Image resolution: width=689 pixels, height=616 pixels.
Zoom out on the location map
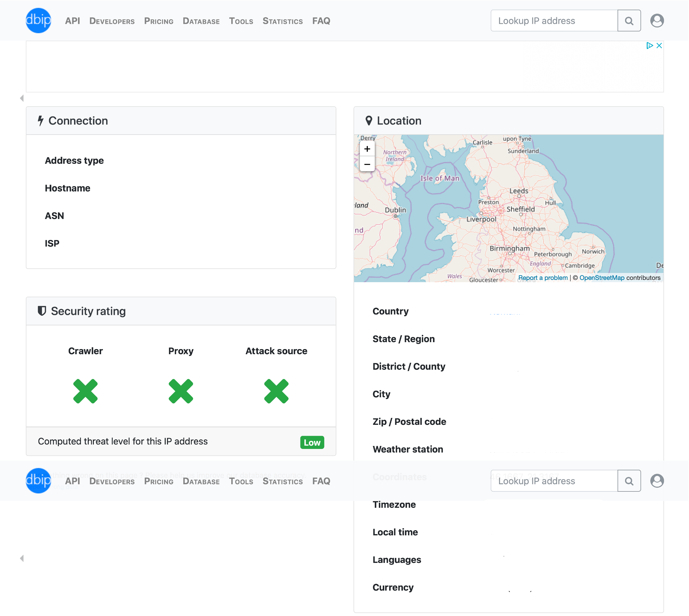[x=367, y=164]
